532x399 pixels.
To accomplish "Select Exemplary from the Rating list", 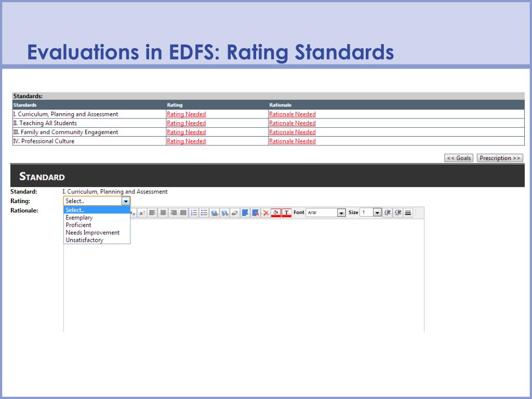I will (x=97, y=218).
